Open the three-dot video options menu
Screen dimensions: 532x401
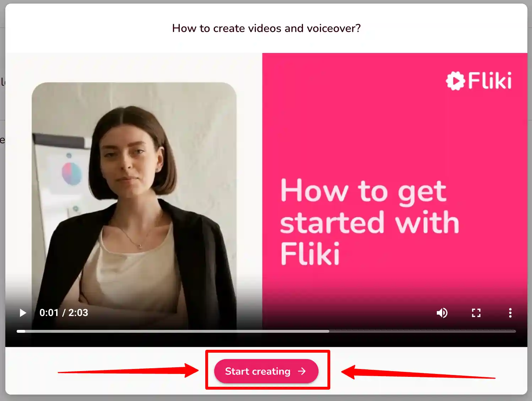(510, 313)
